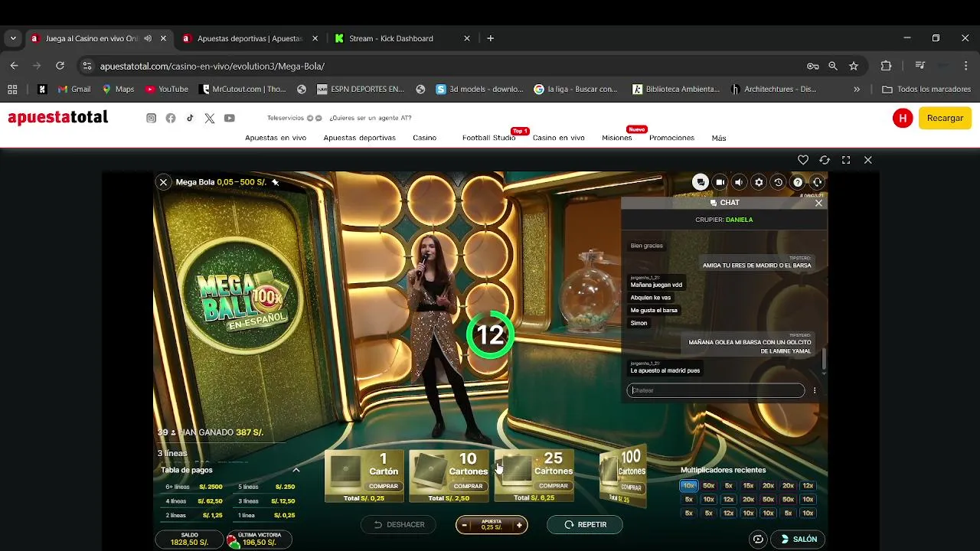980x551 pixels.
Task: Open Apuestas en vivo menu
Action: pos(276,138)
